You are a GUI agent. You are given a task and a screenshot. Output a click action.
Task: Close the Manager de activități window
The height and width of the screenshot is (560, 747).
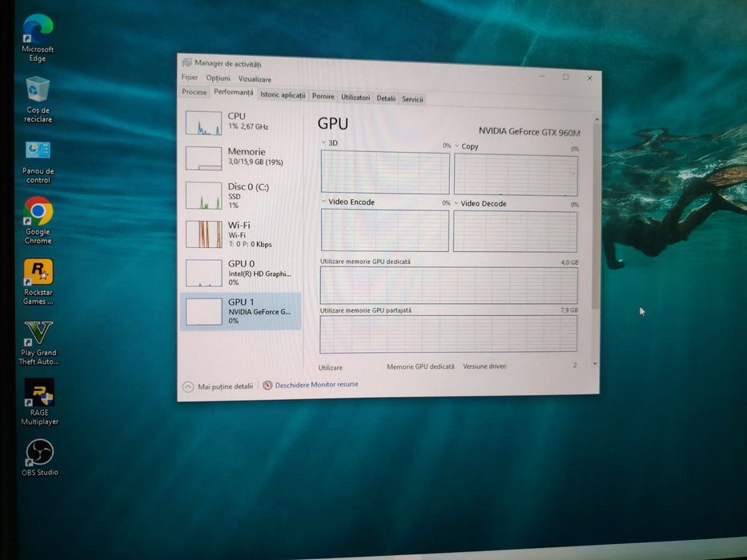589,78
